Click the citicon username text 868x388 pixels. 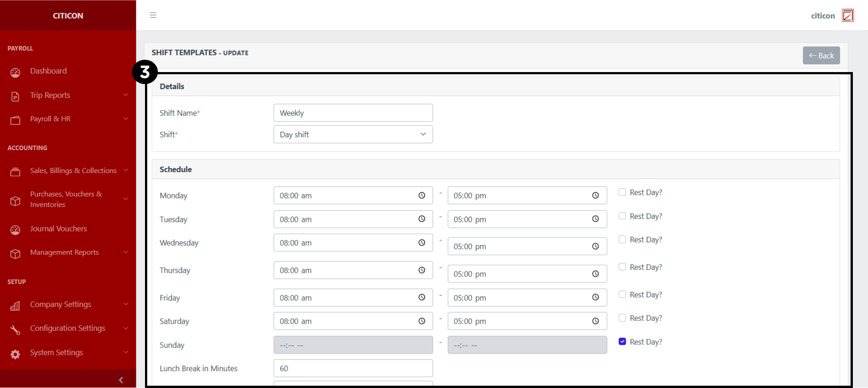(x=823, y=16)
